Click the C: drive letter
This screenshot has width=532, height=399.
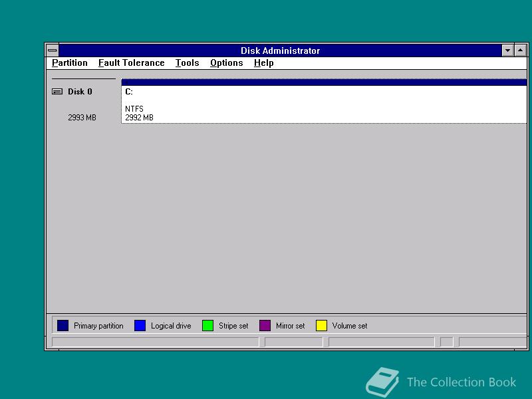coord(129,92)
